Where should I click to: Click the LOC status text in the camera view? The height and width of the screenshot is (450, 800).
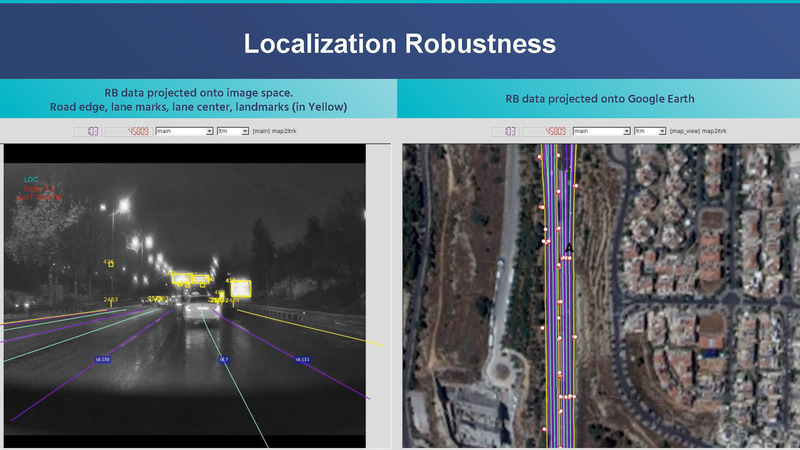(31, 180)
